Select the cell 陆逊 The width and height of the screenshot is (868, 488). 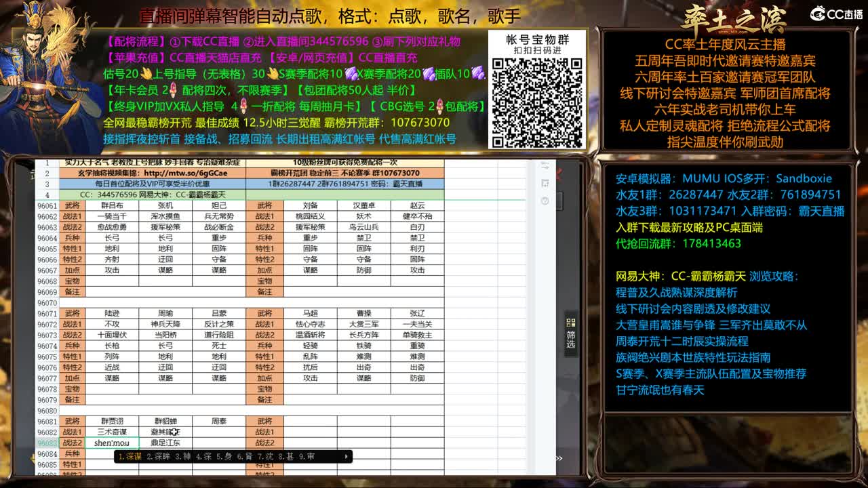112,314
